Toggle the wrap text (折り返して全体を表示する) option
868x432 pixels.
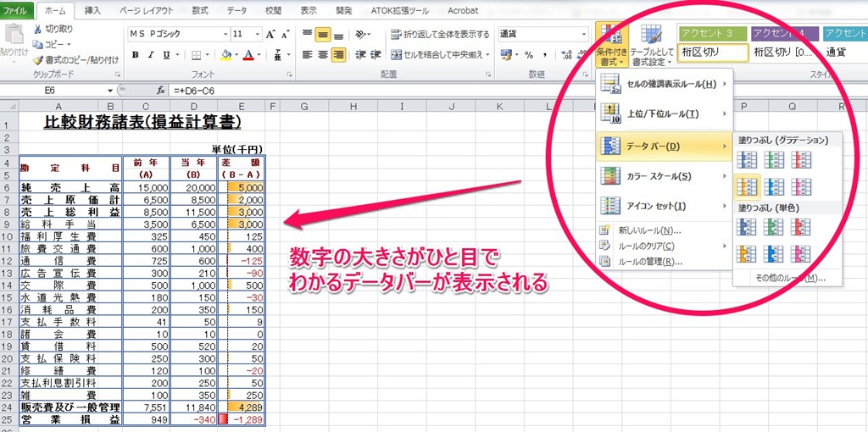(440, 35)
